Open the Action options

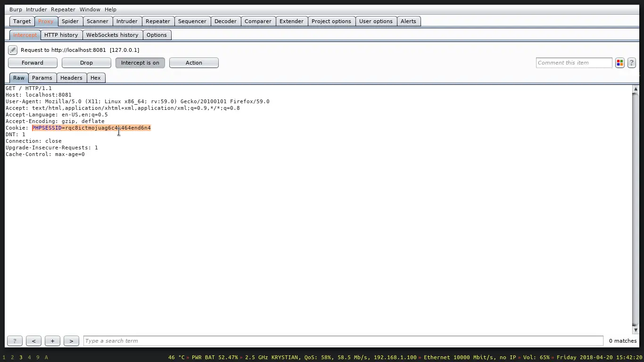pyautogui.click(x=194, y=62)
